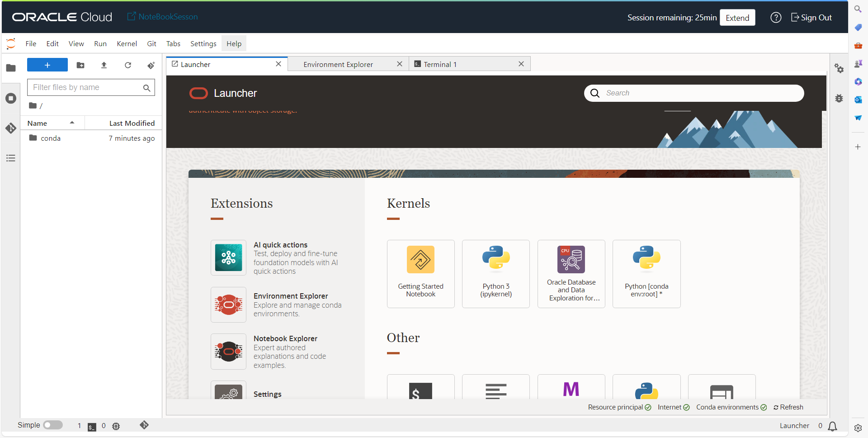Open the Property Inspector gears icon in the right sidebar
This screenshot has height=438, width=868.
[x=839, y=68]
